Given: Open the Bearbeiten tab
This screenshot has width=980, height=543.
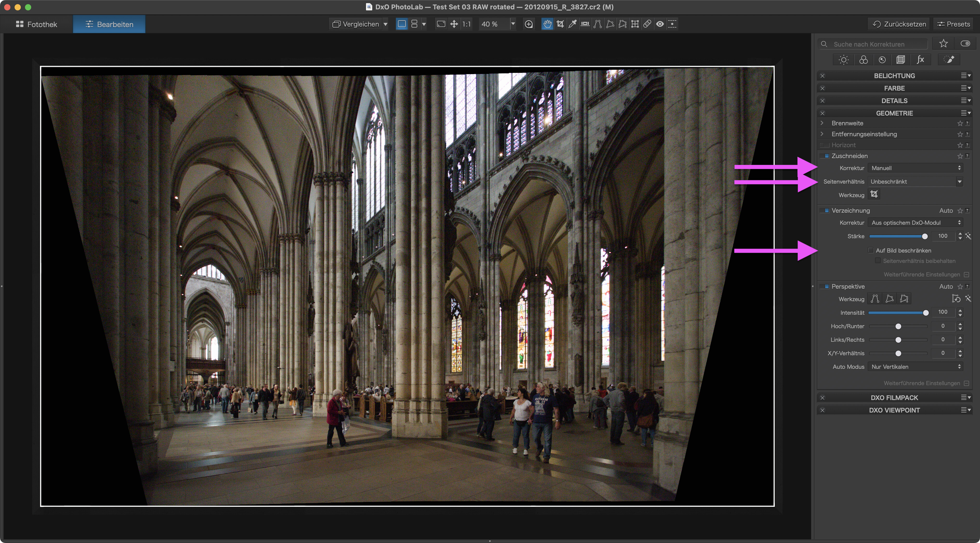Looking at the screenshot, I should 109,24.
